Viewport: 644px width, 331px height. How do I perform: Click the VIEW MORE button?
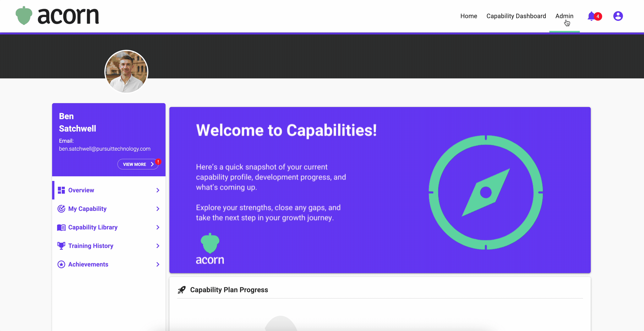point(138,164)
